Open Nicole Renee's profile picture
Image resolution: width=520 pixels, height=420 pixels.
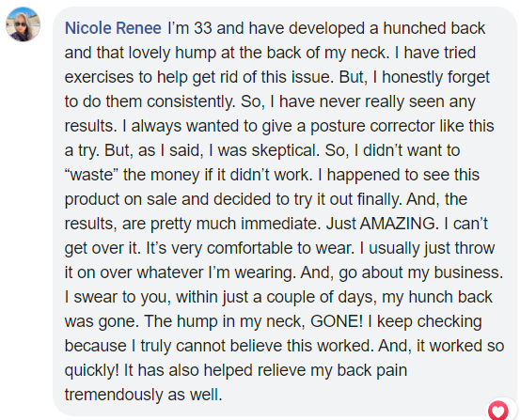[x=23, y=24]
